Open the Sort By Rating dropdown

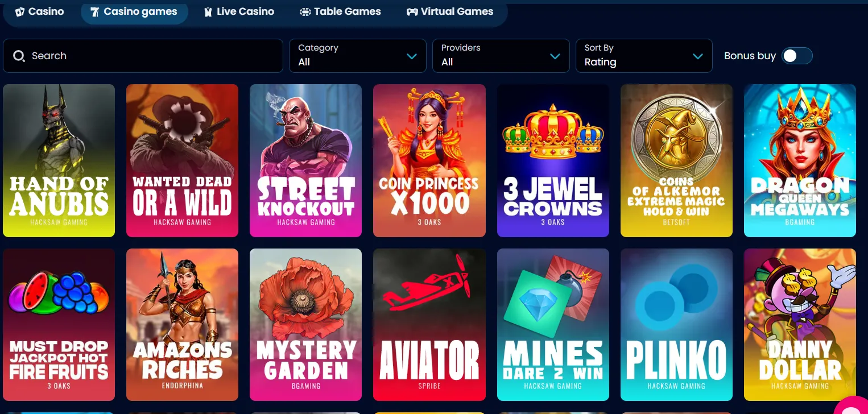644,56
